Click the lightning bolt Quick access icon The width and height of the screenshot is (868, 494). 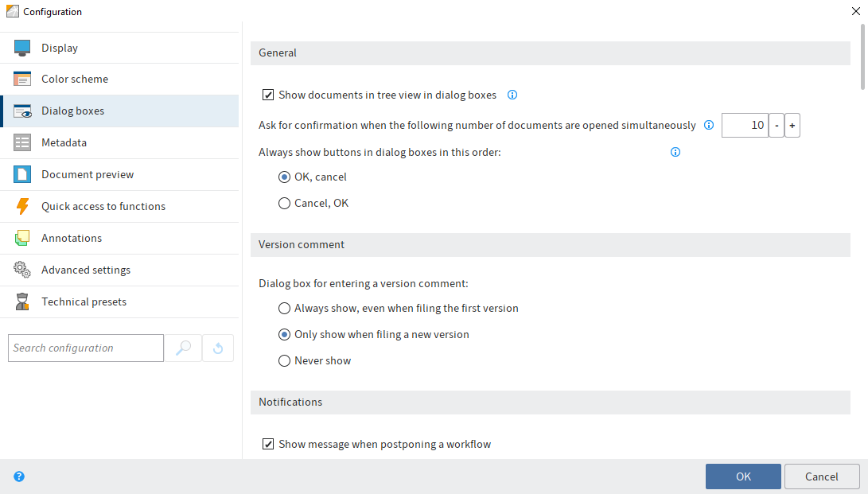point(22,206)
